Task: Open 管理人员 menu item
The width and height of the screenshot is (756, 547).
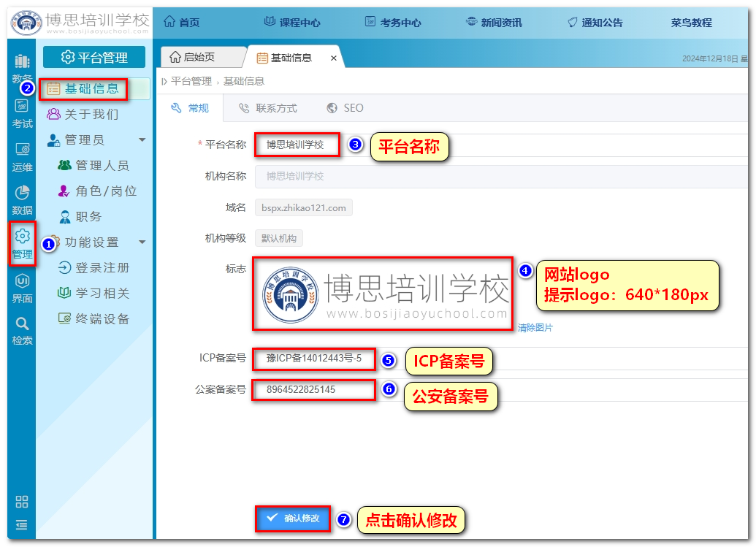Action: pos(93,165)
